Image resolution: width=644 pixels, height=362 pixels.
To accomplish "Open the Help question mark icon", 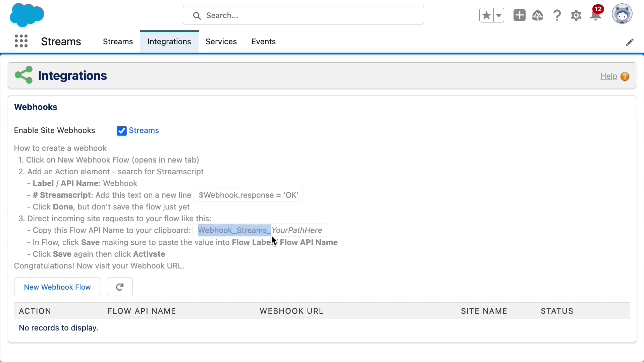I will [557, 15].
